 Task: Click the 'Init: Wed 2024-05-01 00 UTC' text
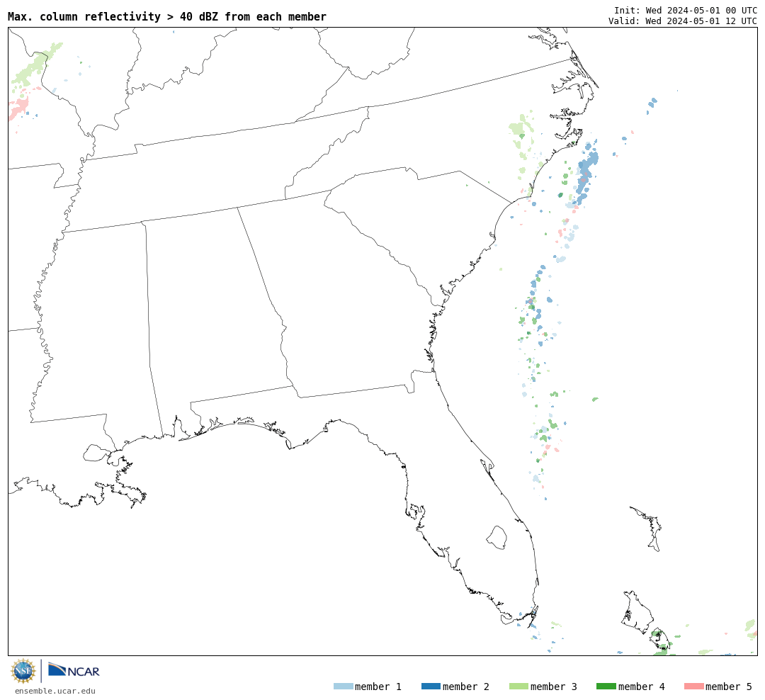686,10
